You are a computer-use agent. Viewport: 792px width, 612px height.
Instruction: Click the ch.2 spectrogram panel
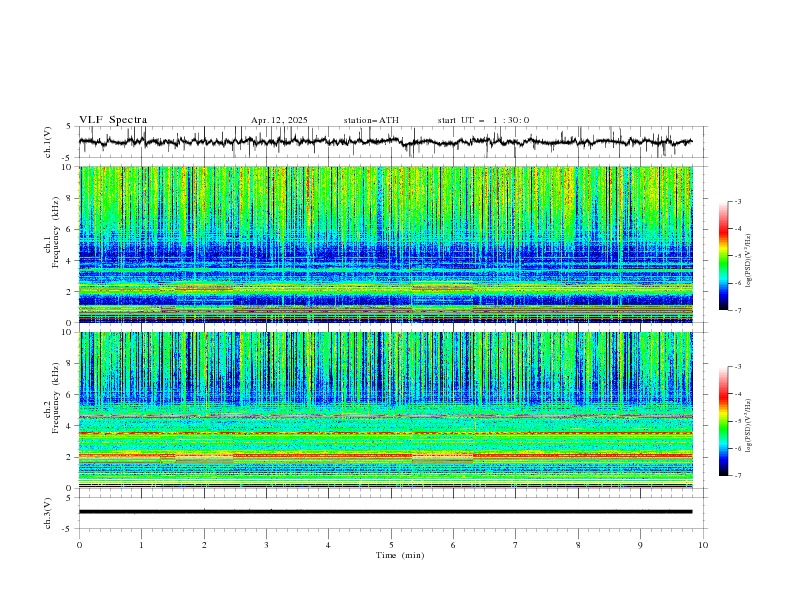point(386,410)
